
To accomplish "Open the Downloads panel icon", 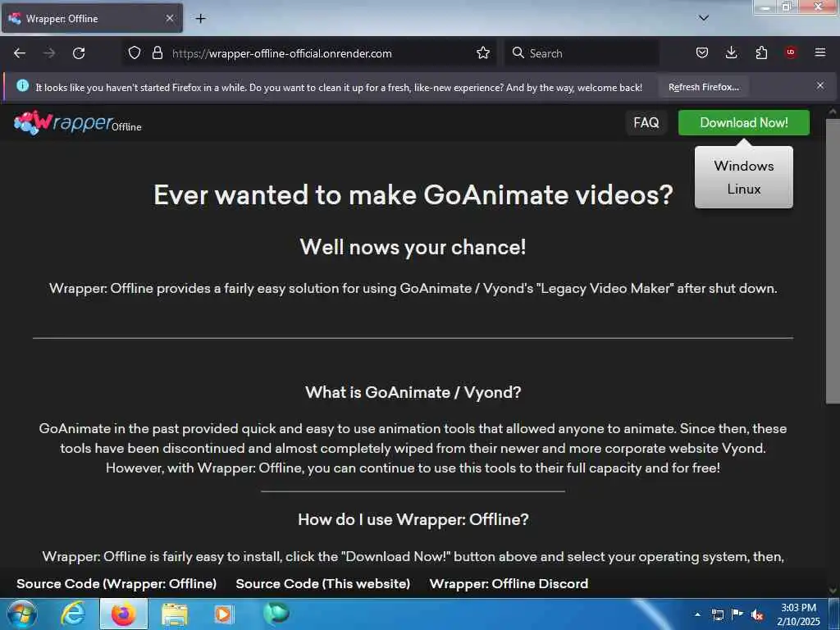I will point(731,52).
